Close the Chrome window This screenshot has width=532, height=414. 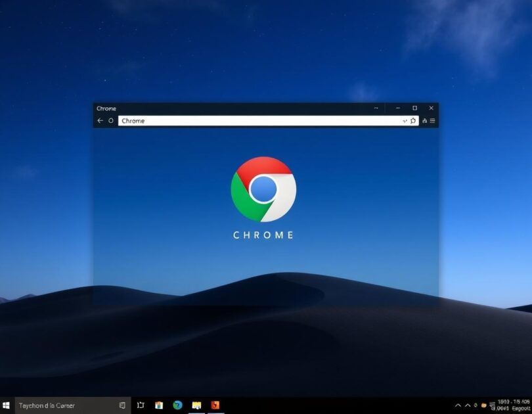[432, 108]
